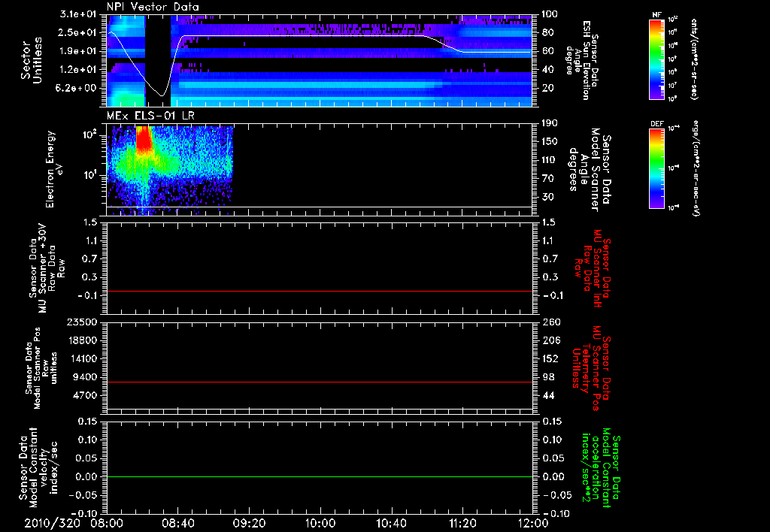Click the red 'MU Scanner Intf' axis label
This screenshot has width=770, height=532.
593,268
